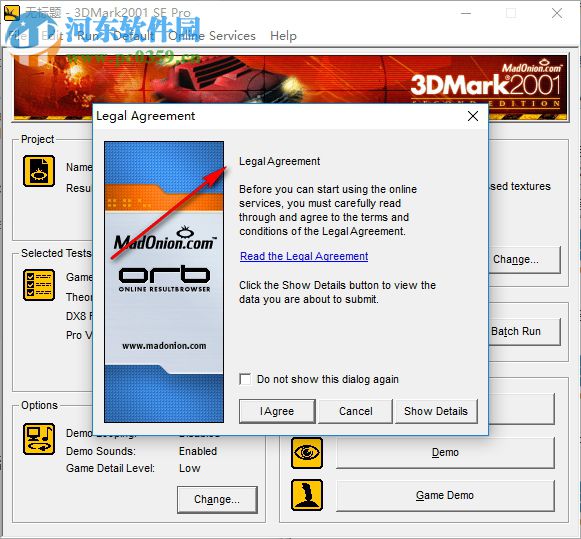Image resolution: width=581 pixels, height=539 pixels.
Task: Open the Help menu
Action: pos(283,36)
